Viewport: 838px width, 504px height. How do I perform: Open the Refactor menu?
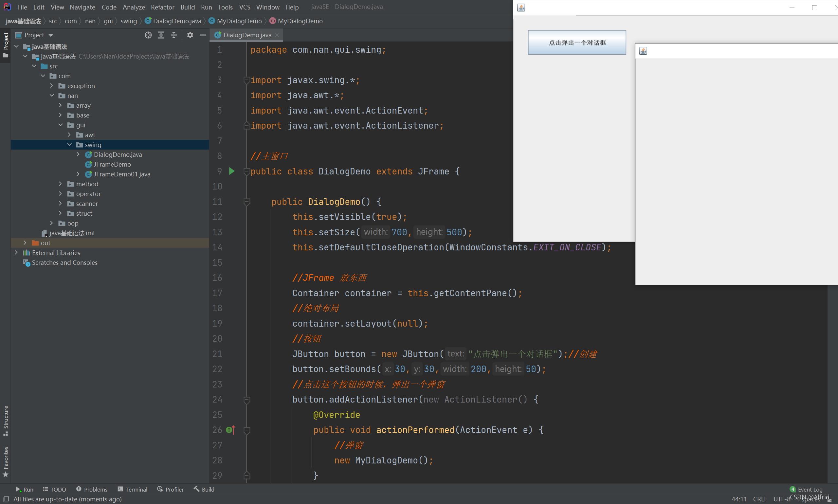[x=162, y=7]
